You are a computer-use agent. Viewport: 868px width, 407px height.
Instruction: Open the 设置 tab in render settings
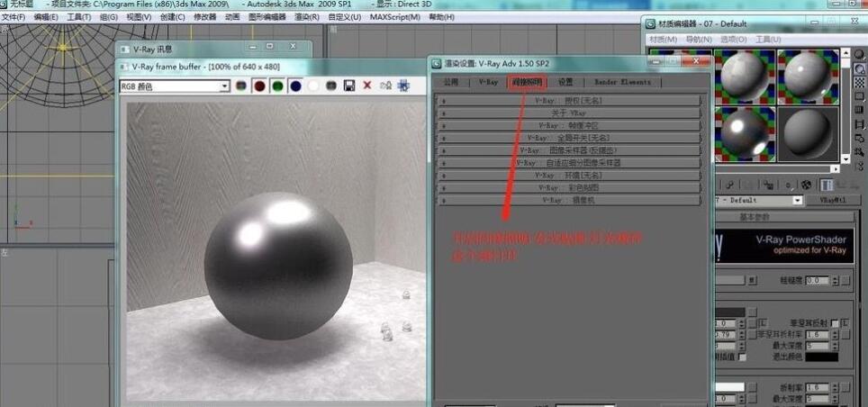click(x=565, y=82)
